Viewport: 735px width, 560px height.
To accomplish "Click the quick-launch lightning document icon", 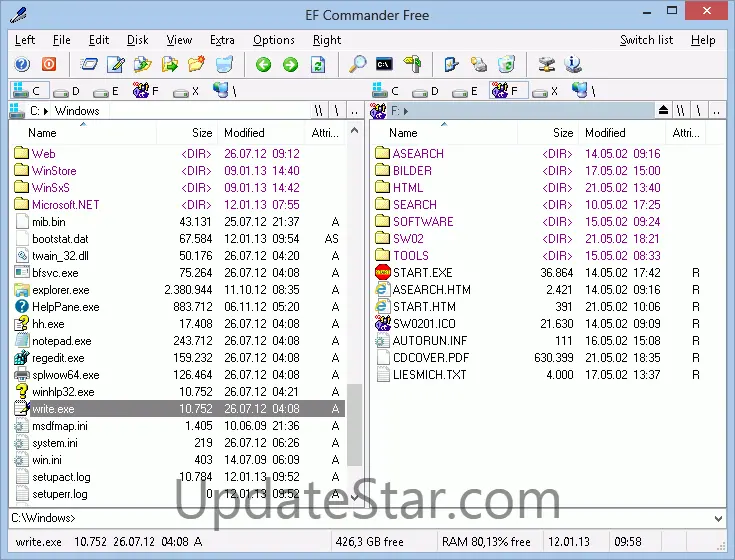I will (x=451, y=64).
